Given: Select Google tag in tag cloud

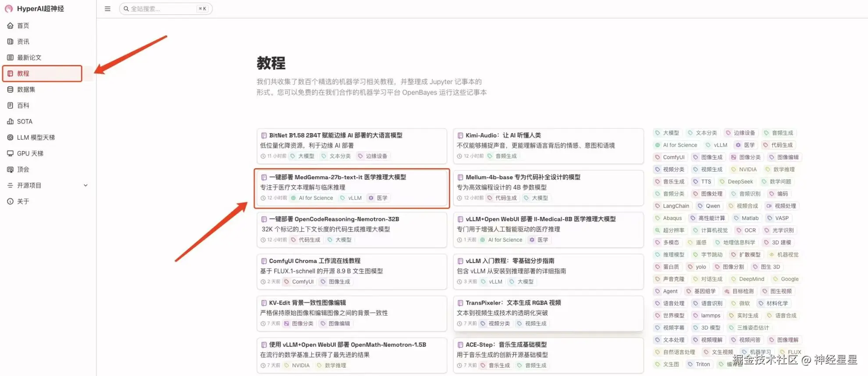Looking at the screenshot, I should (786, 279).
